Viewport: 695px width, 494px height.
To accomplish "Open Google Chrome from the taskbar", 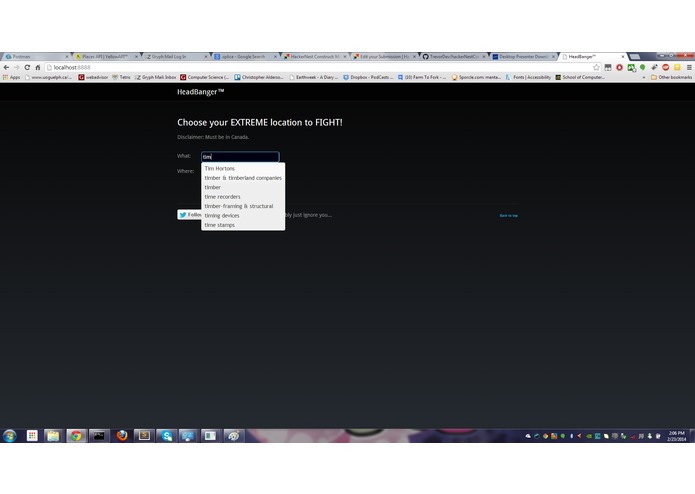I will coord(76,436).
